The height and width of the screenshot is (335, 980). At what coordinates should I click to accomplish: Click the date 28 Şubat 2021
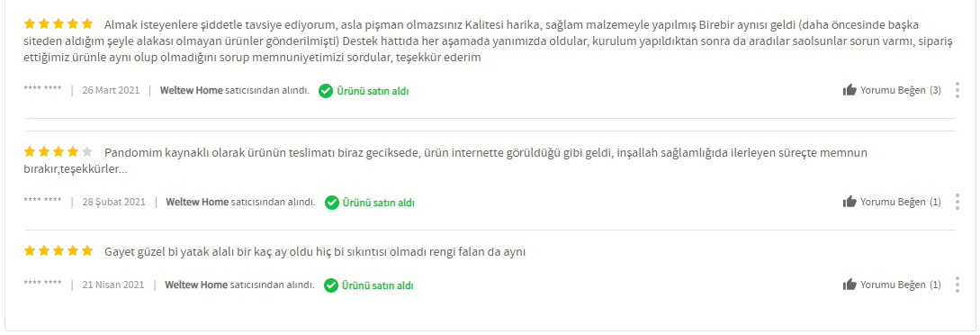coord(113,202)
